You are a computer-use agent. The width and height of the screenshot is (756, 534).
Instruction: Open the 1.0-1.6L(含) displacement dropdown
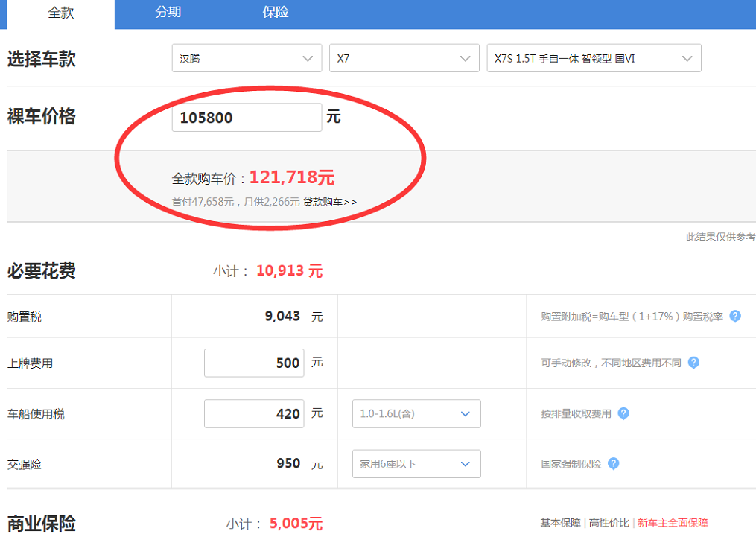416,413
